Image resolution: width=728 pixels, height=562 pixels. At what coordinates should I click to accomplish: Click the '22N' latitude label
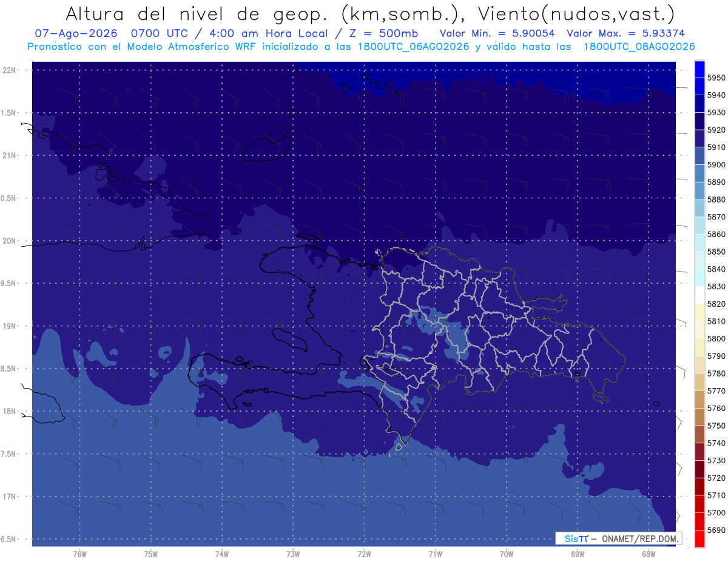click(9, 70)
